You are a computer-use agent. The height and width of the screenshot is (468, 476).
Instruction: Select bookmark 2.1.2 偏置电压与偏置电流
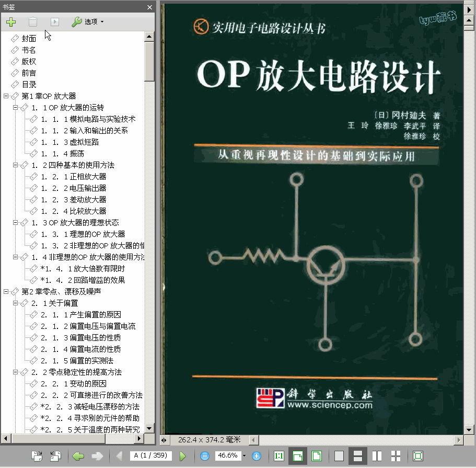pos(88,326)
